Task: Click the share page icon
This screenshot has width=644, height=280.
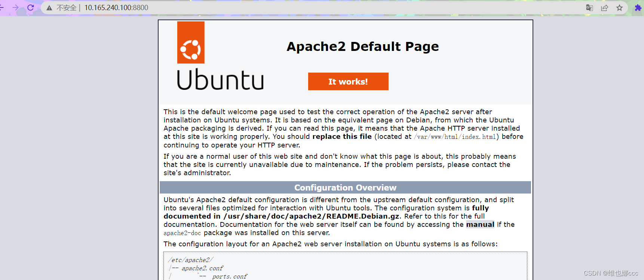Action: point(604,7)
